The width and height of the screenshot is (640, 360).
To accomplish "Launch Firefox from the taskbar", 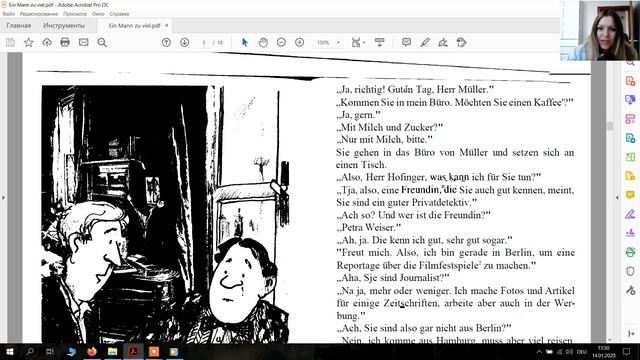I will pyautogui.click(x=92, y=351).
